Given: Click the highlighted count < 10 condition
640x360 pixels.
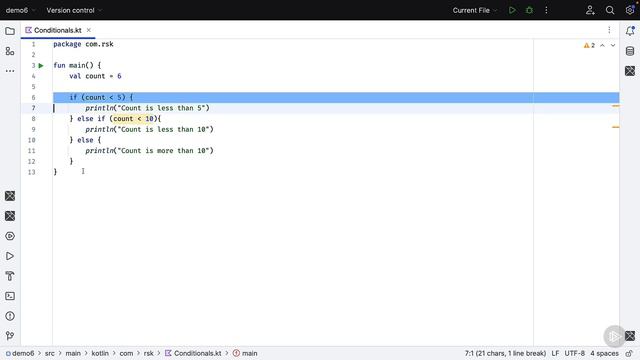Looking at the screenshot, I should click(x=133, y=119).
